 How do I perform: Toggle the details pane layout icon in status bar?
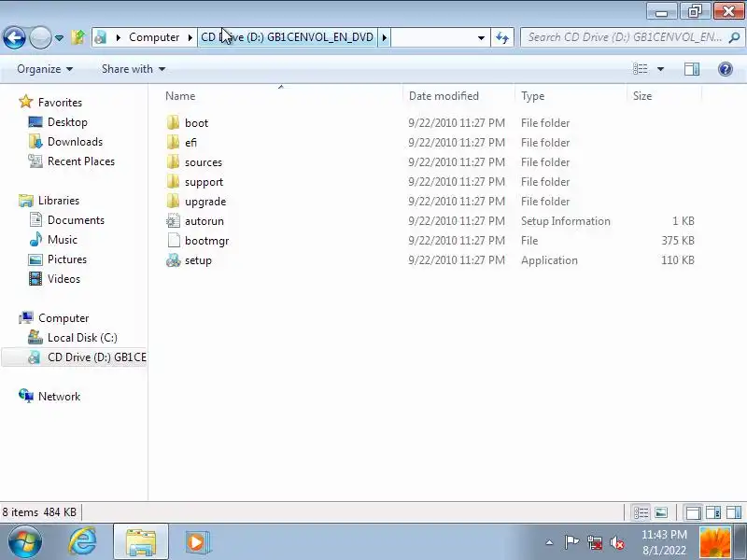tap(713, 512)
